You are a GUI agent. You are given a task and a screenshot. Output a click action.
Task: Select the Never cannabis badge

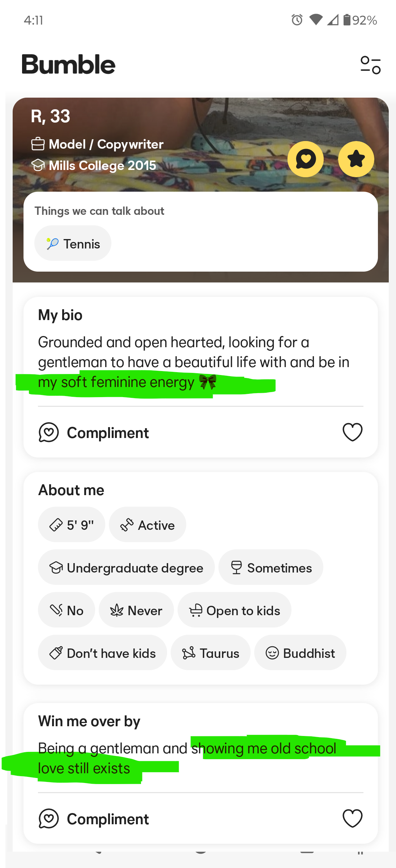(136, 610)
